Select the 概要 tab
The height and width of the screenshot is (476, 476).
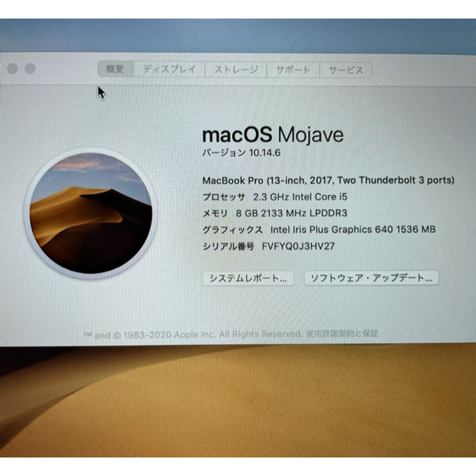pos(116,69)
